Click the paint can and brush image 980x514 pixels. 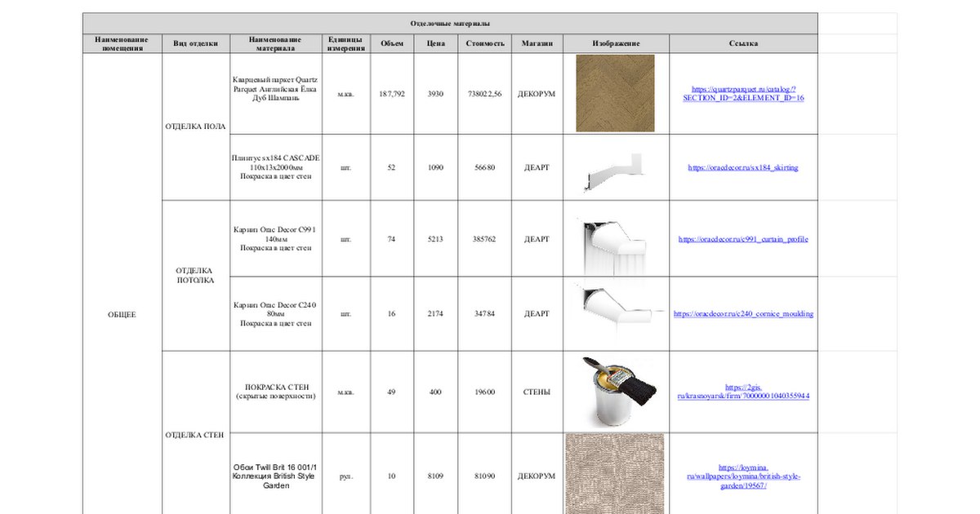click(x=615, y=392)
